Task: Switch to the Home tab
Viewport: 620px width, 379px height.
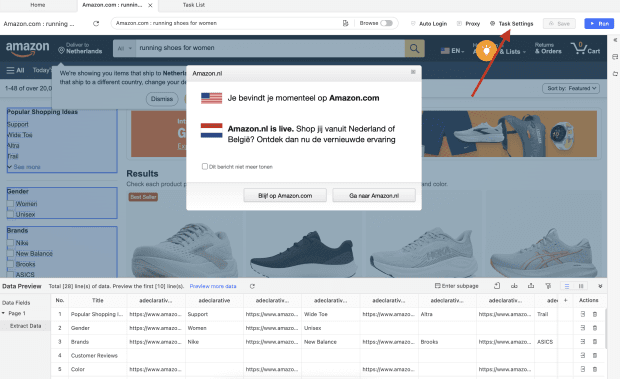Action: click(38, 5)
